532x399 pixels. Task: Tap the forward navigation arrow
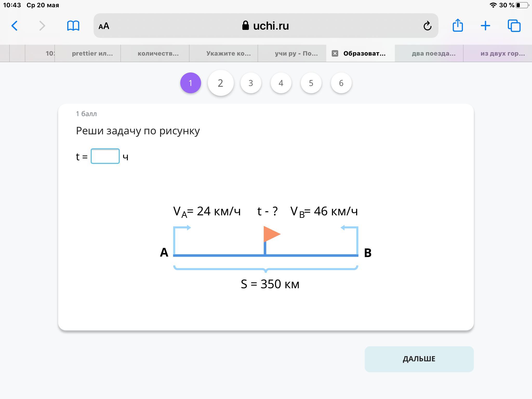coord(42,26)
